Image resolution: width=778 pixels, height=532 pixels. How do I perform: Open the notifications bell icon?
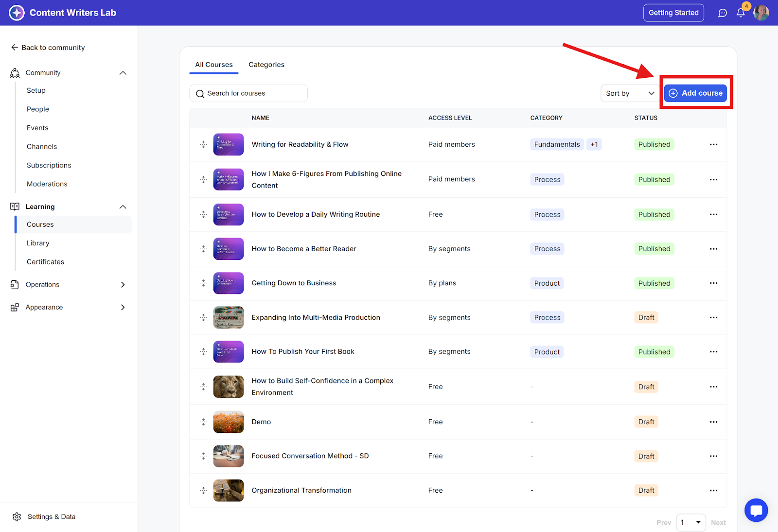(741, 13)
